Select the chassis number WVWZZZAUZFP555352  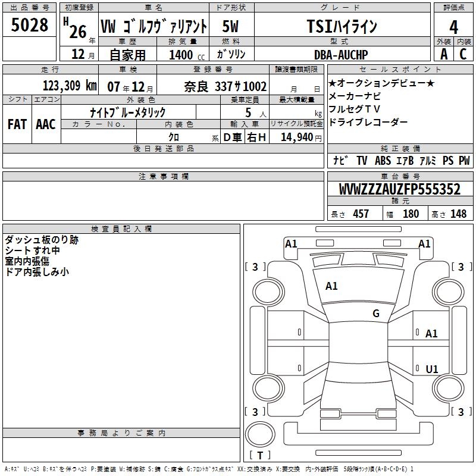[400, 189]
